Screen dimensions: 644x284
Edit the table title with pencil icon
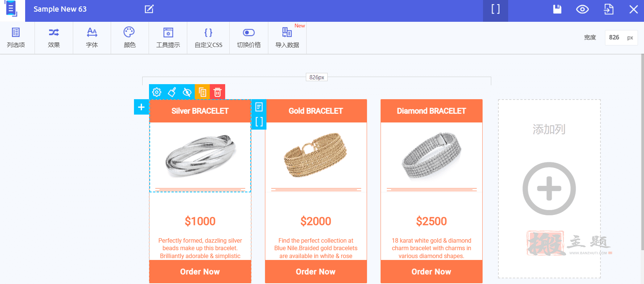coord(149,9)
